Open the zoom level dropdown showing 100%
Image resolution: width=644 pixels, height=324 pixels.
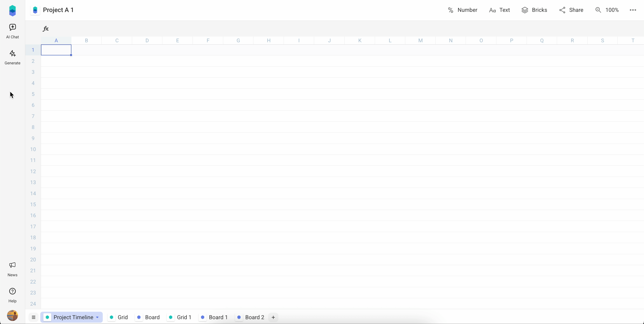point(607,10)
